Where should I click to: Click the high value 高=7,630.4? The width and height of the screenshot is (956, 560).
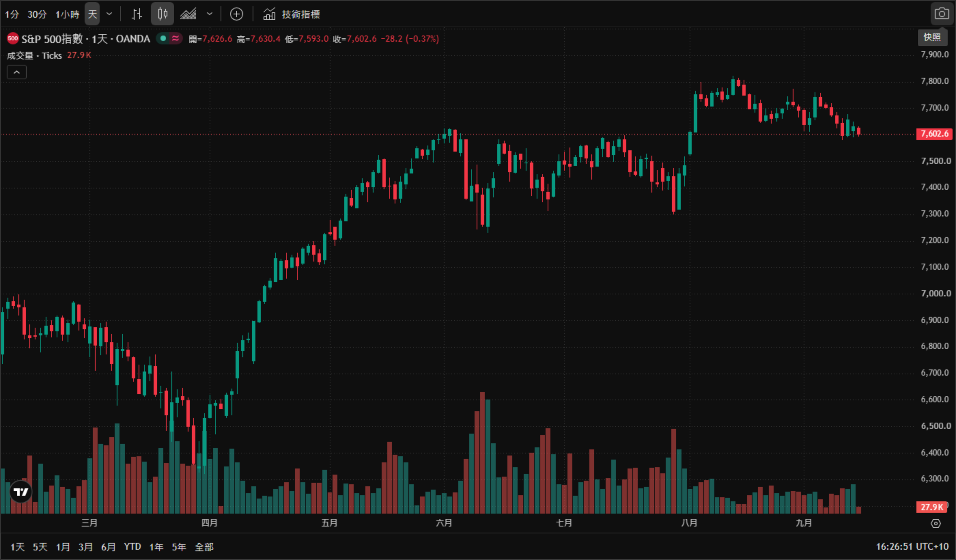point(259,39)
